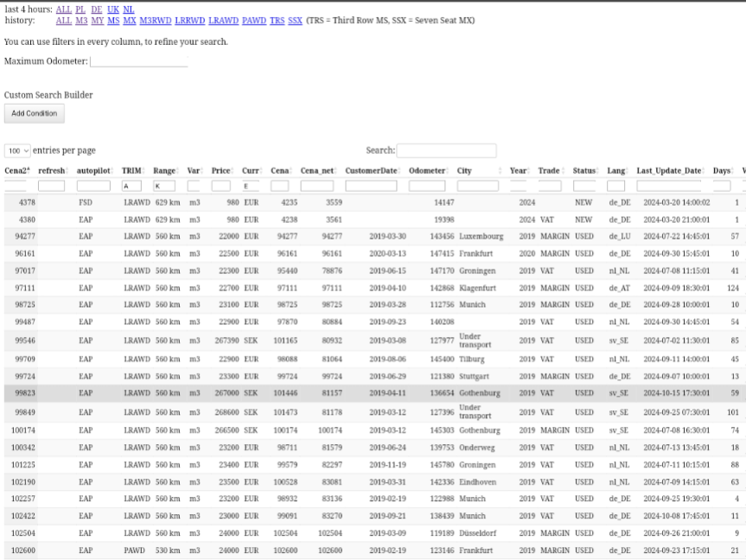Sort table by Year column header
Image resolution: width=746 pixels, height=560 pixels.
coord(518,171)
